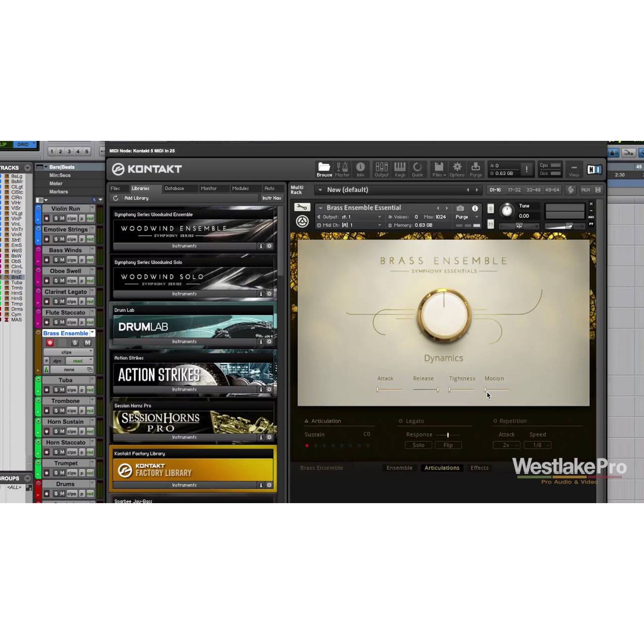The image size is (644, 644).
Task: Open the Effects page tab
Action: (479, 468)
